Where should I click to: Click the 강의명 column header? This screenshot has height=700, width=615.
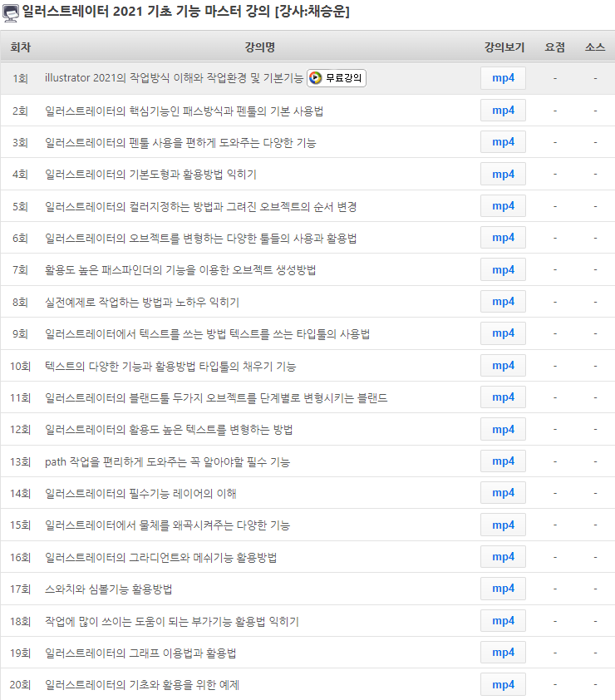coord(260,47)
